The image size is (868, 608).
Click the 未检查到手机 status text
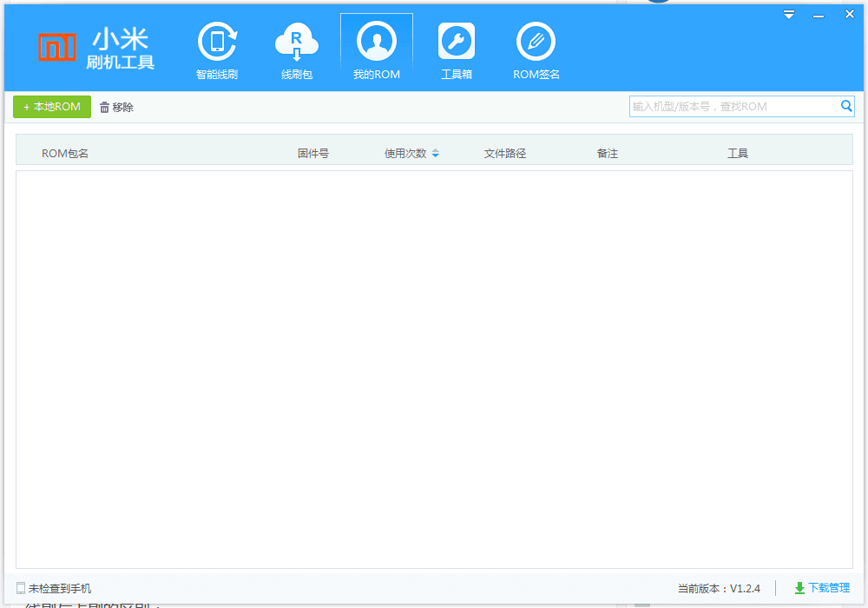60,589
